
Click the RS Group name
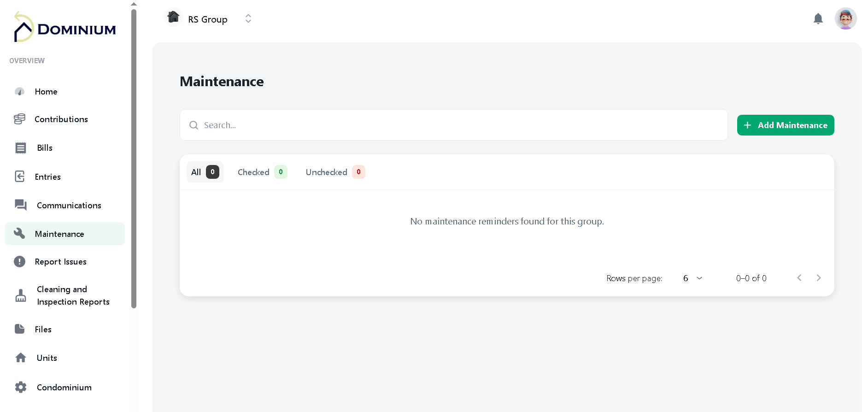coord(208,19)
